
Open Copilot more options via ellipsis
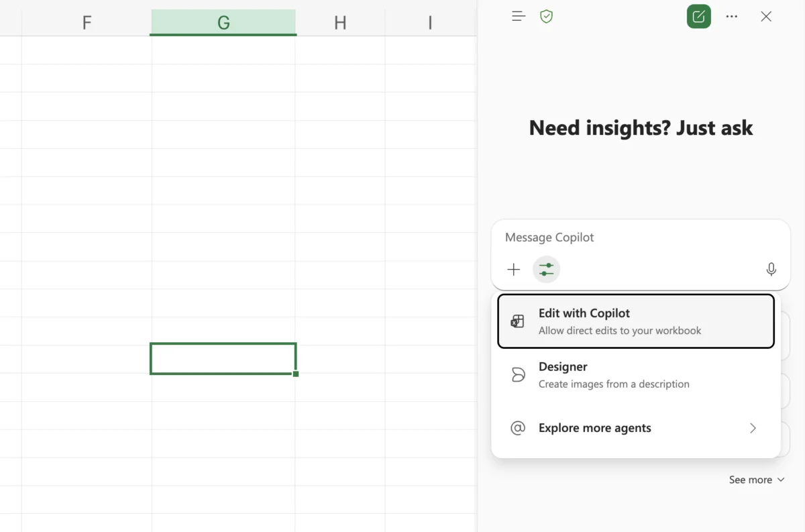click(731, 16)
